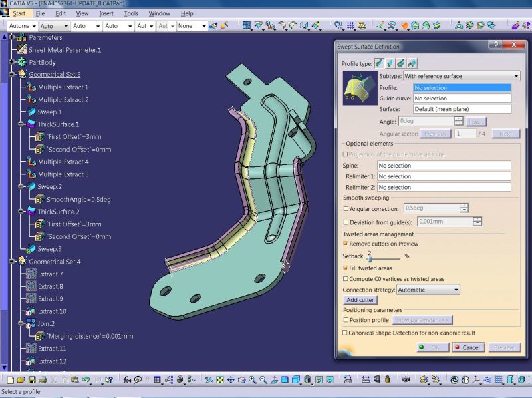532x398 pixels.
Task: Open the Start menu
Action: (19, 13)
